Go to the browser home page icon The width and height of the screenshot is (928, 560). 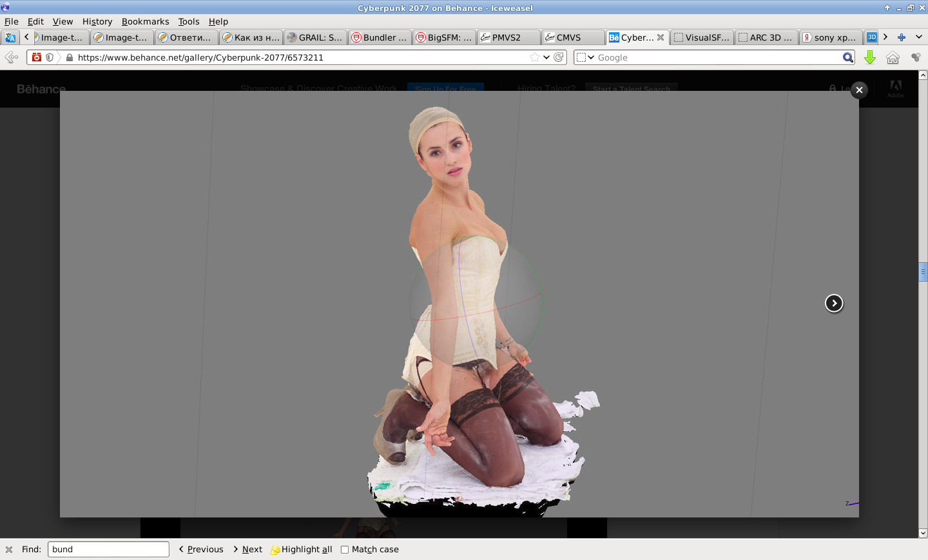tap(893, 57)
